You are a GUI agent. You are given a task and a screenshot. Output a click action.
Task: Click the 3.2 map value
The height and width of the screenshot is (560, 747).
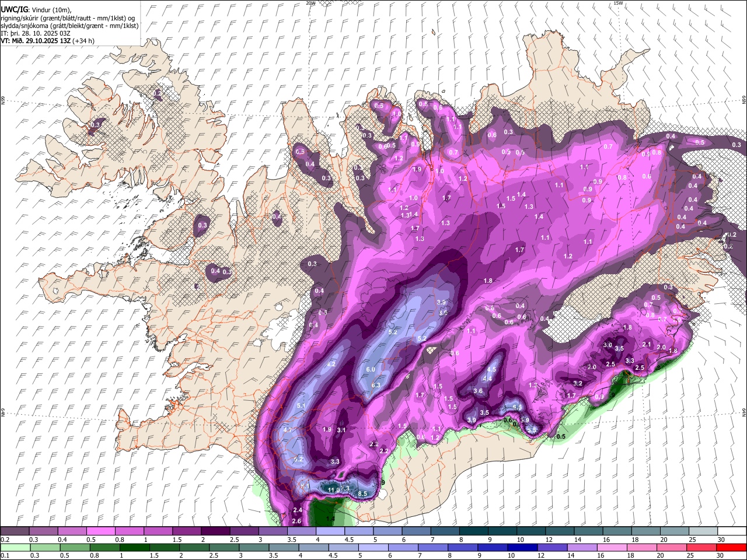[x=578, y=383]
